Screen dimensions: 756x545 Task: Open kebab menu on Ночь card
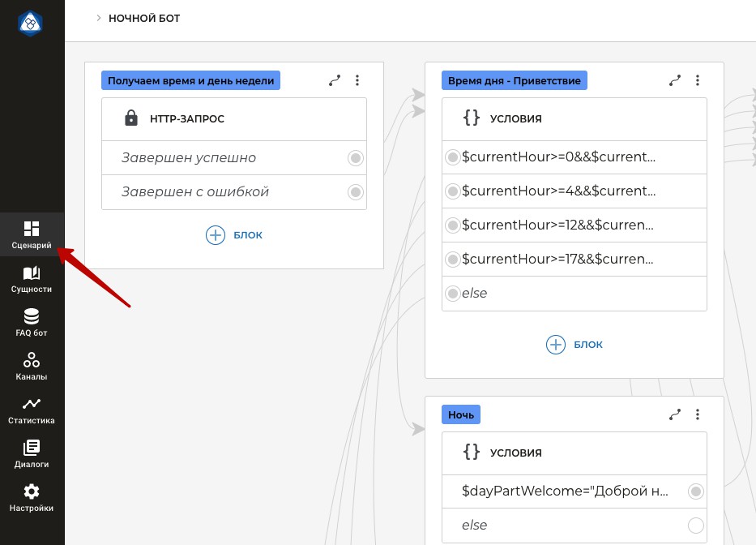pos(698,414)
